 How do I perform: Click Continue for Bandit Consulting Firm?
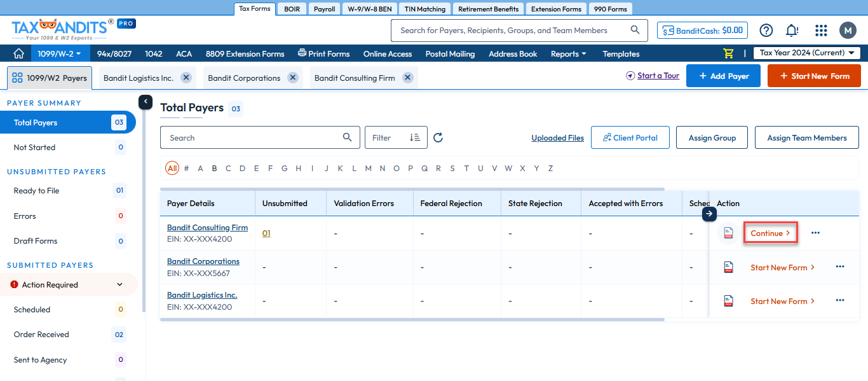click(x=770, y=233)
